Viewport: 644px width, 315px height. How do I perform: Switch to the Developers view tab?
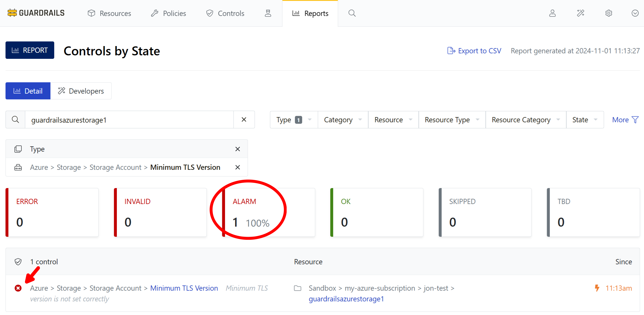pos(81,91)
